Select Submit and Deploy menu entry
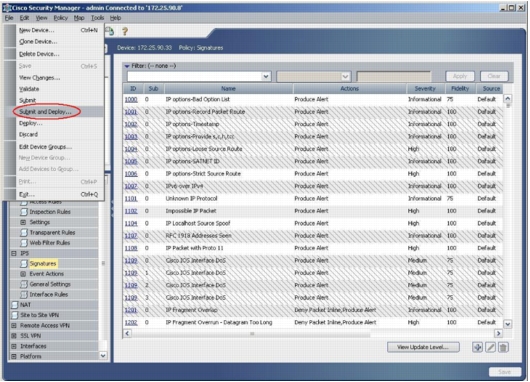530x382 pixels. coord(45,112)
